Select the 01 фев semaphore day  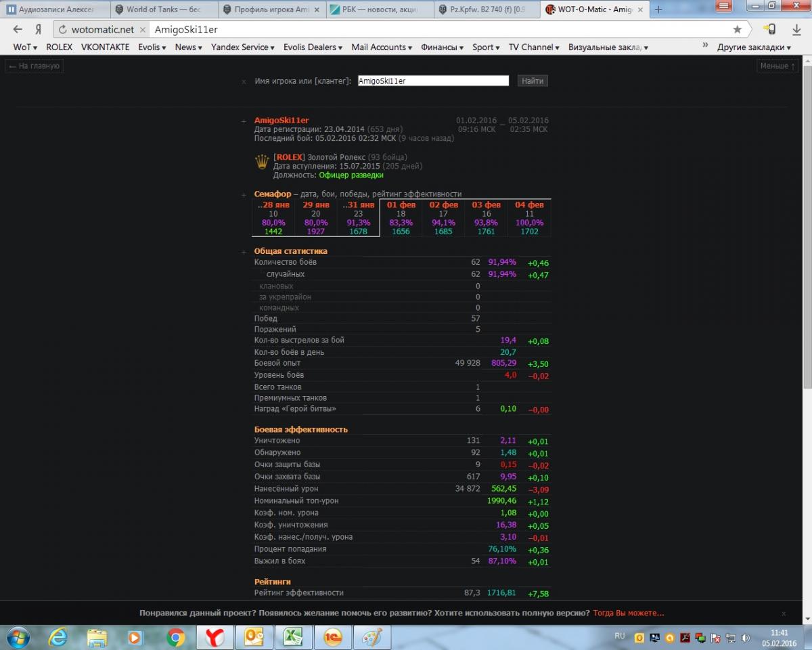[401, 218]
